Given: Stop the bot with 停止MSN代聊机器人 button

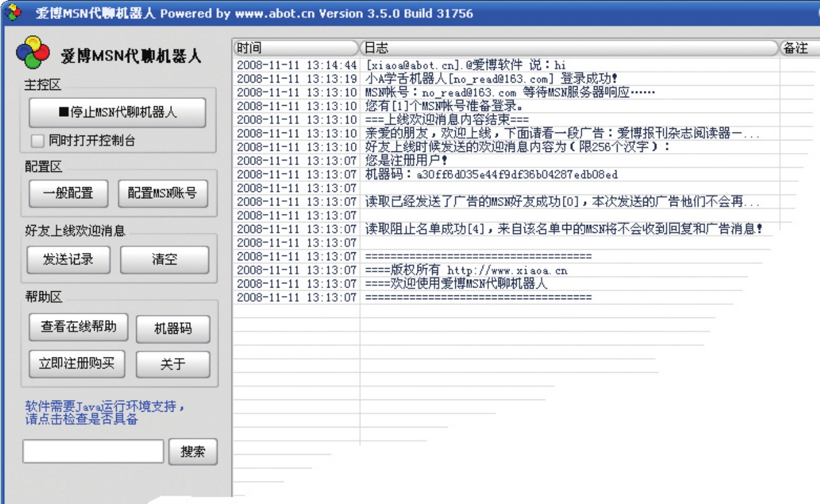Looking at the screenshot, I should point(117,112).
